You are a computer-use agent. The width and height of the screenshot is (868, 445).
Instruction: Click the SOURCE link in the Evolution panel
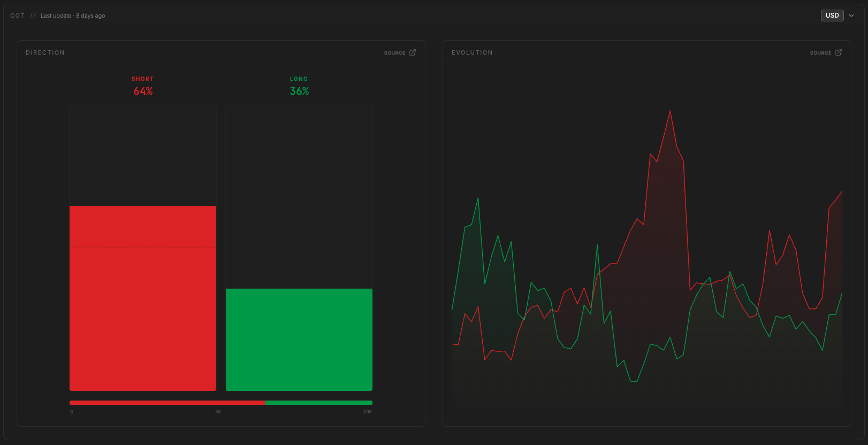pos(821,53)
